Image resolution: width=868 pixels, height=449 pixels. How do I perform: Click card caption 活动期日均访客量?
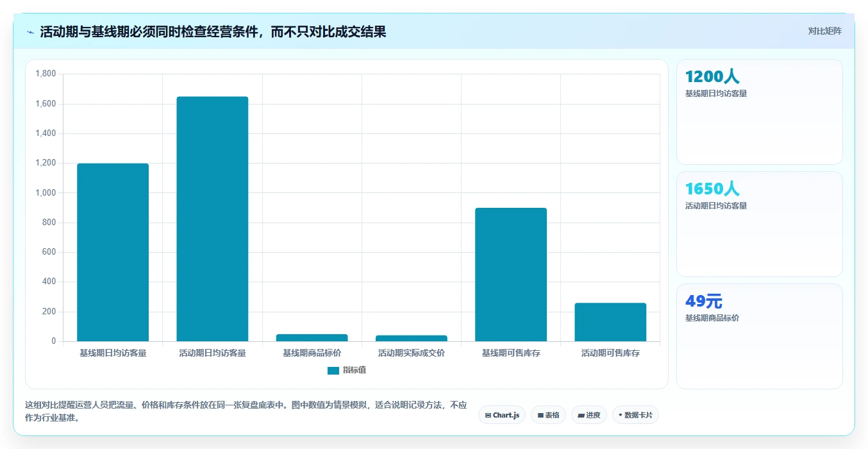point(716,206)
